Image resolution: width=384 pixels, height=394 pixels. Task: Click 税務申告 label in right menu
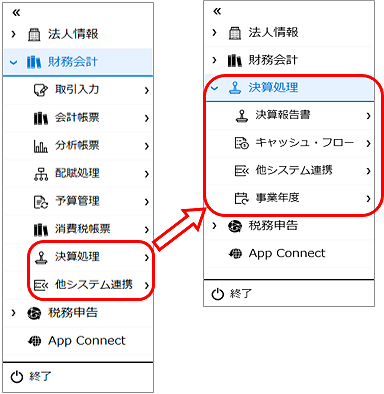(273, 225)
